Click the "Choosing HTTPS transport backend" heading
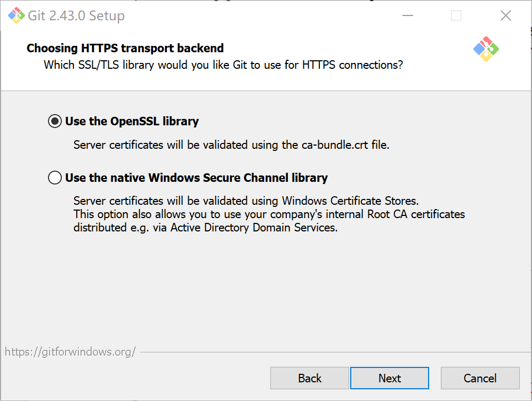The image size is (532, 401). 125,49
